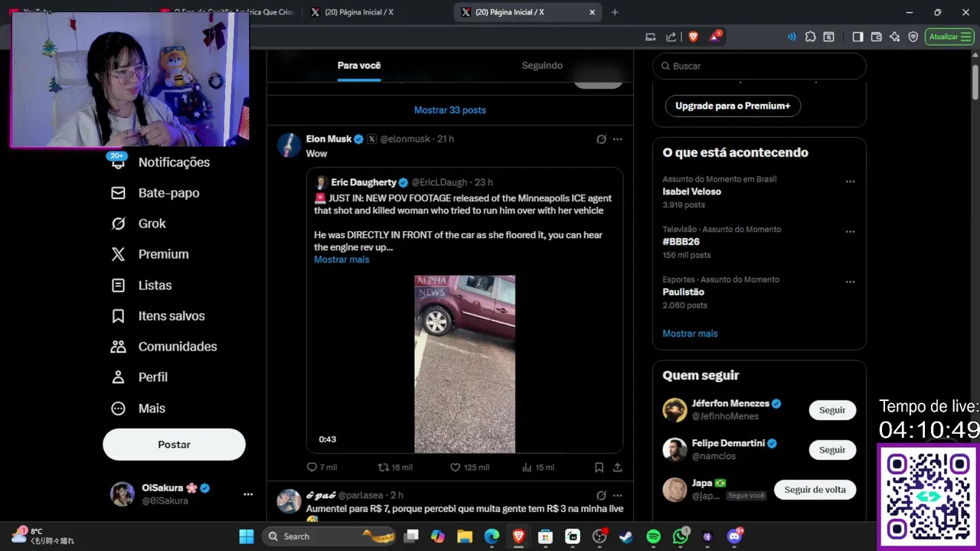Open browser extensions puzzle icon
The height and width of the screenshot is (551, 980).
point(810,37)
